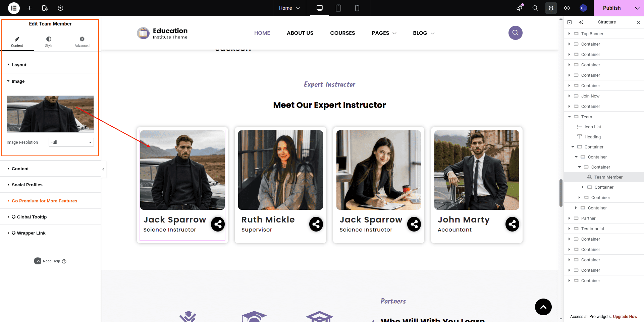Expand the Top Banner tree item
The width and height of the screenshot is (644, 322).
coord(569,34)
